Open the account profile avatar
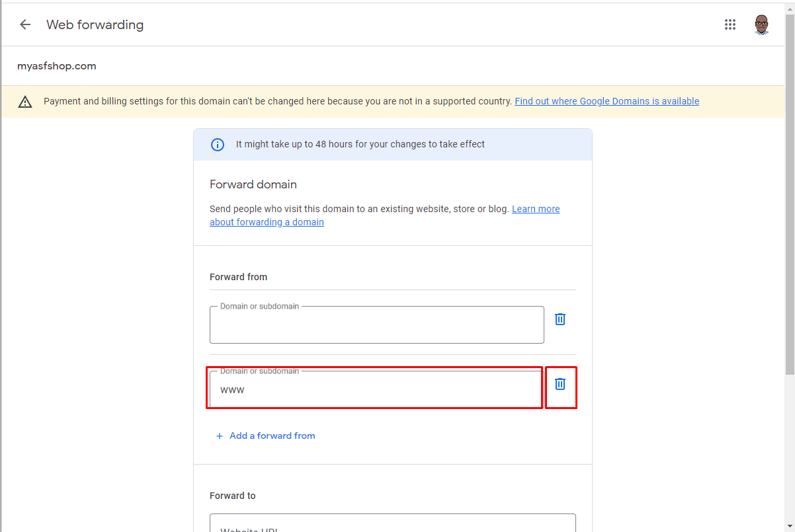This screenshot has height=532, width=795. coord(762,24)
